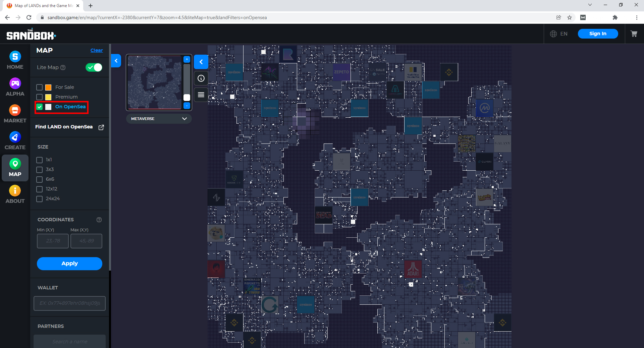The height and width of the screenshot is (348, 644).
Task: Select the Atari estate on map
Action: tap(413, 269)
